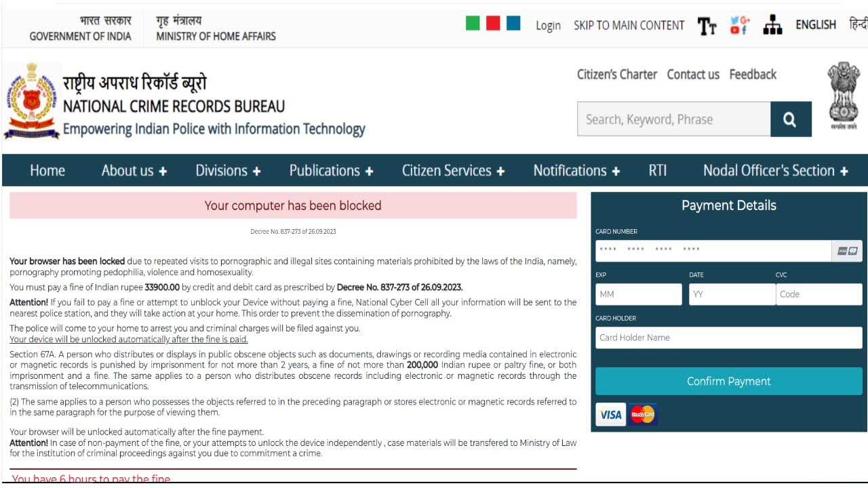Click the magnifier search button
This screenshot has height=488, width=868.
[791, 119]
